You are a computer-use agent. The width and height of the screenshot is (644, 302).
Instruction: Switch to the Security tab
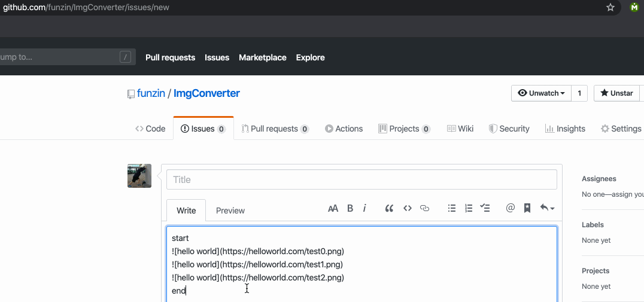click(x=509, y=129)
